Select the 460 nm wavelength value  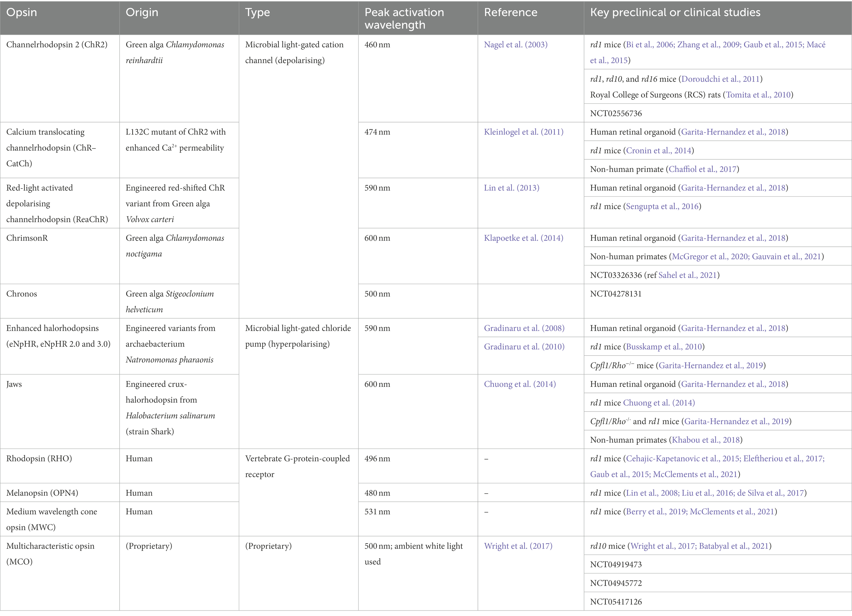click(x=377, y=45)
